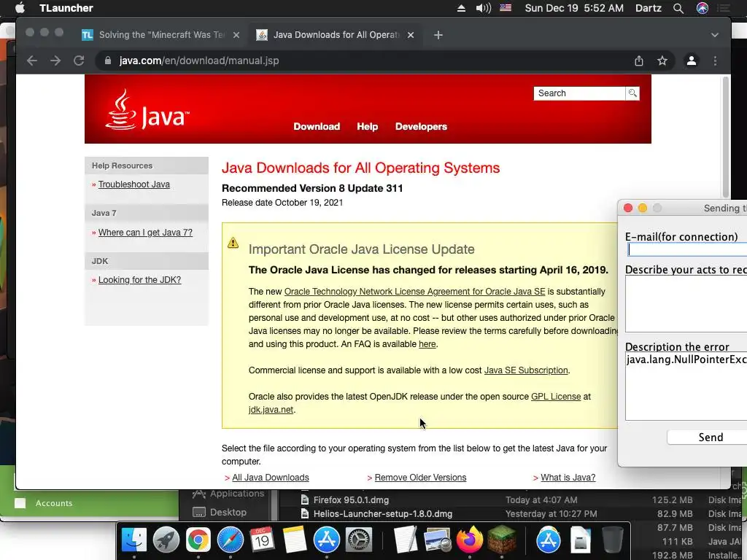The width and height of the screenshot is (747, 560).
Task: Open the Troubleshoot Java link
Action: [134, 184]
